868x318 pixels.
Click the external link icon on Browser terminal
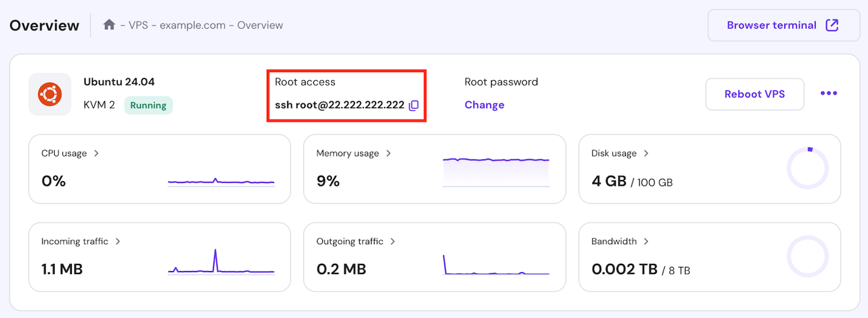831,25
